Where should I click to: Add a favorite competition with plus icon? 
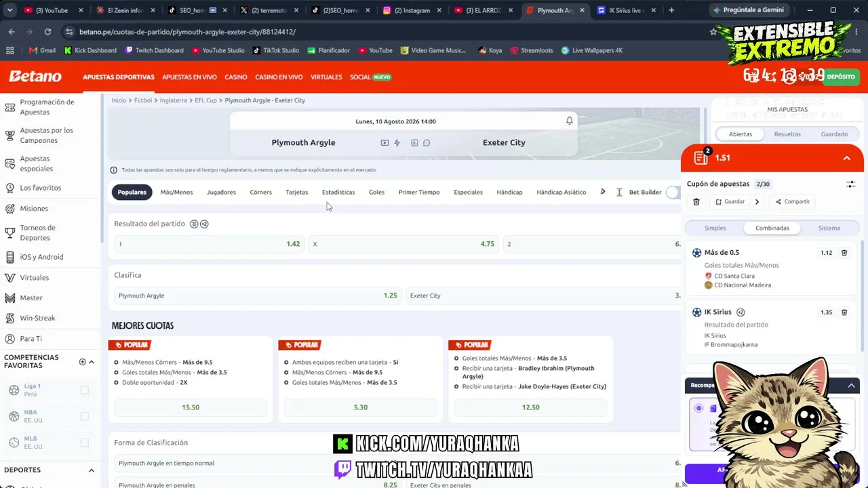(82, 362)
